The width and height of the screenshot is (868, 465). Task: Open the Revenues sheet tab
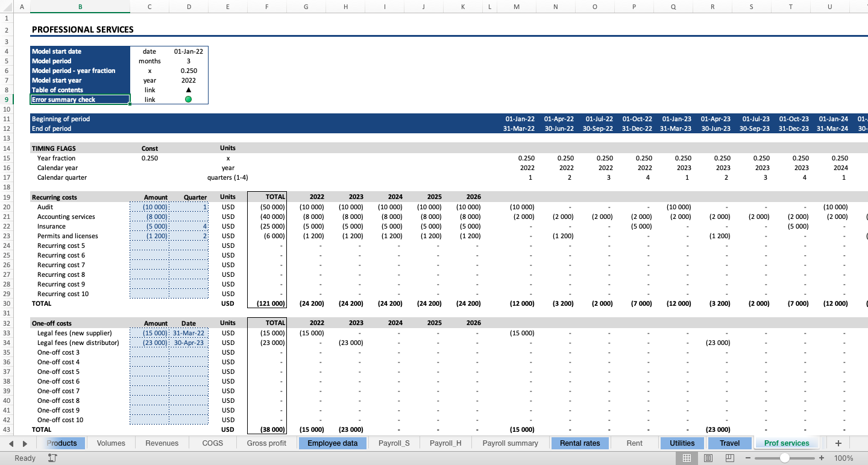(162, 443)
